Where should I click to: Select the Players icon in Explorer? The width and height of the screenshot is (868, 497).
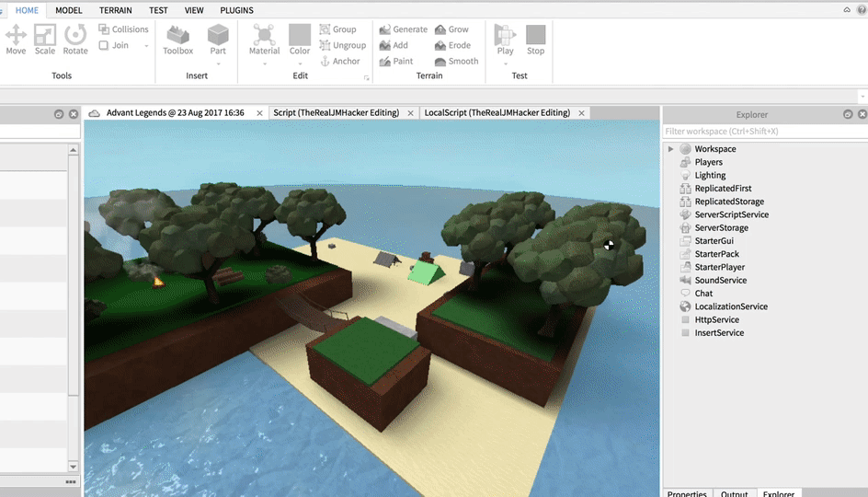point(685,162)
